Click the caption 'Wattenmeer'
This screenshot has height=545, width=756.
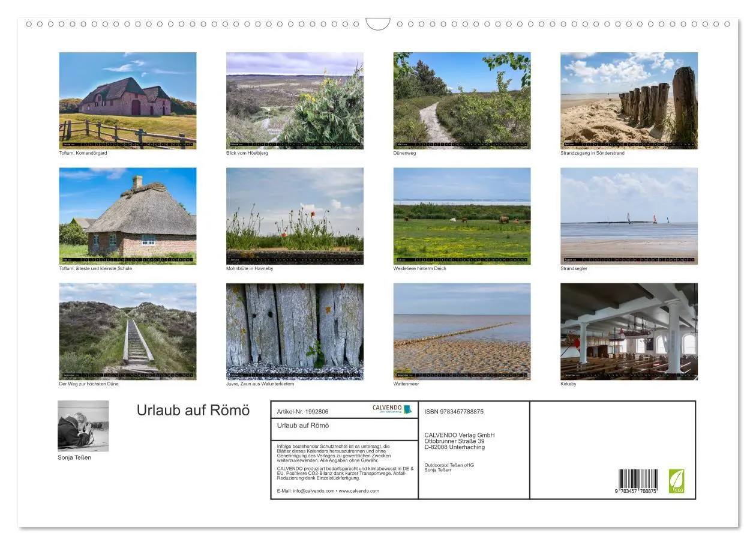tap(406, 384)
